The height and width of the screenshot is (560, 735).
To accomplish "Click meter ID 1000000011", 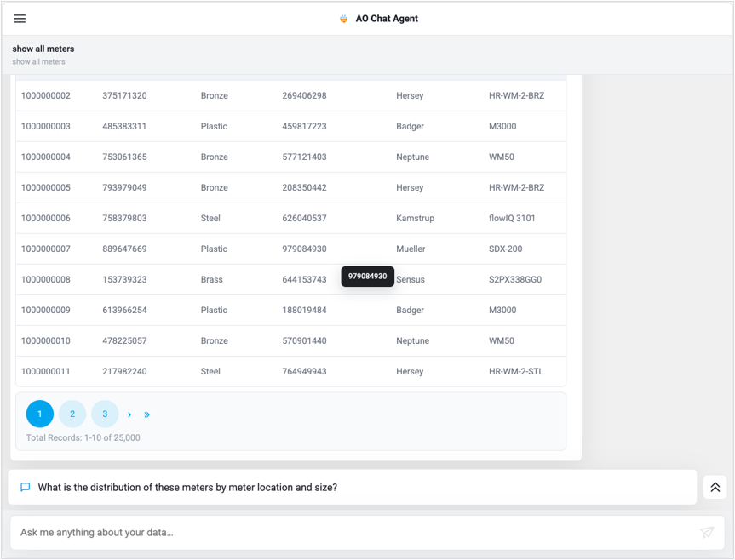I will point(46,371).
